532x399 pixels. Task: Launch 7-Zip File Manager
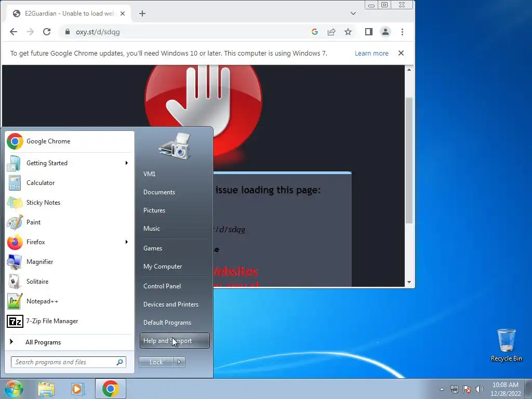click(x=70, y=321)
